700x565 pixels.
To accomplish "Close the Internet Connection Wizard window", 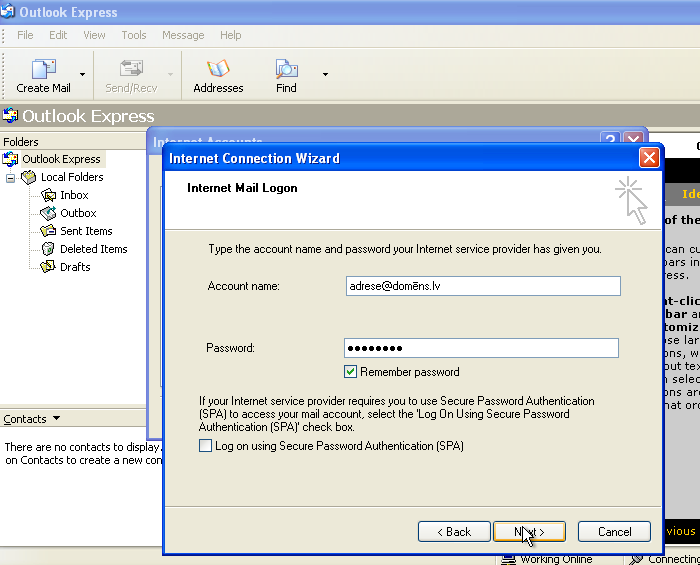I will tap(649, 158).
